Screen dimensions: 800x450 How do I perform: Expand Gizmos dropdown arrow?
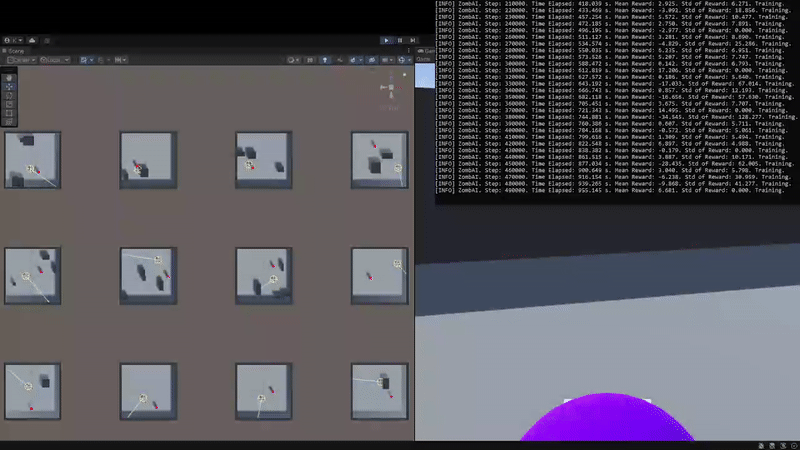pyautogui.click(x=410, y=60)
